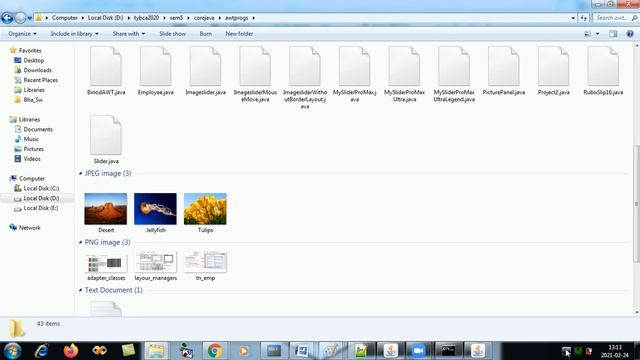Launch Firefox from the taskbar

[x=71, y=351]
